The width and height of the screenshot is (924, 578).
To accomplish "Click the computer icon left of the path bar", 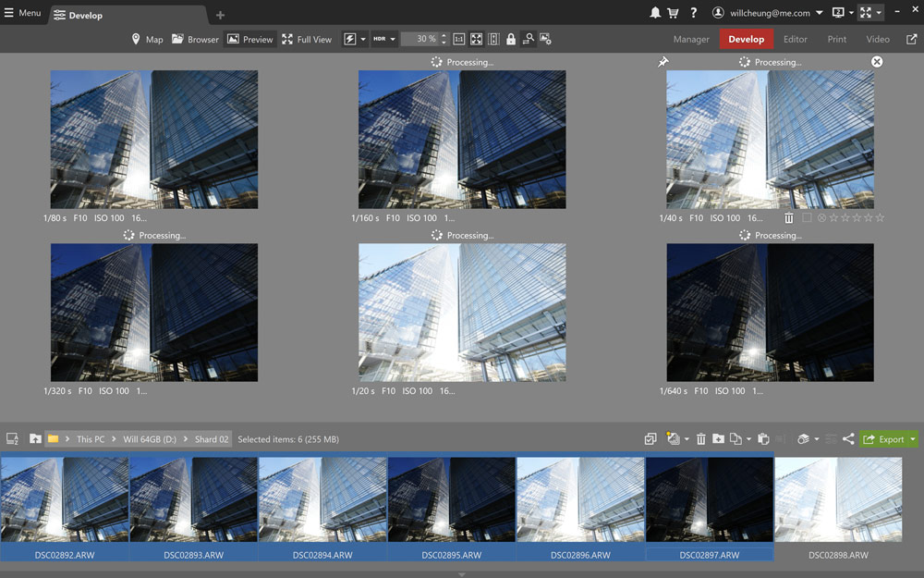I will (x=12, y=438).
